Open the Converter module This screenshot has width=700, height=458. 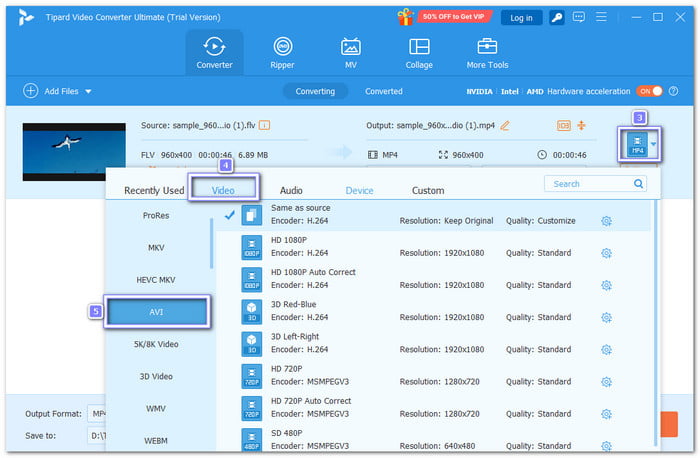(214, 53)
